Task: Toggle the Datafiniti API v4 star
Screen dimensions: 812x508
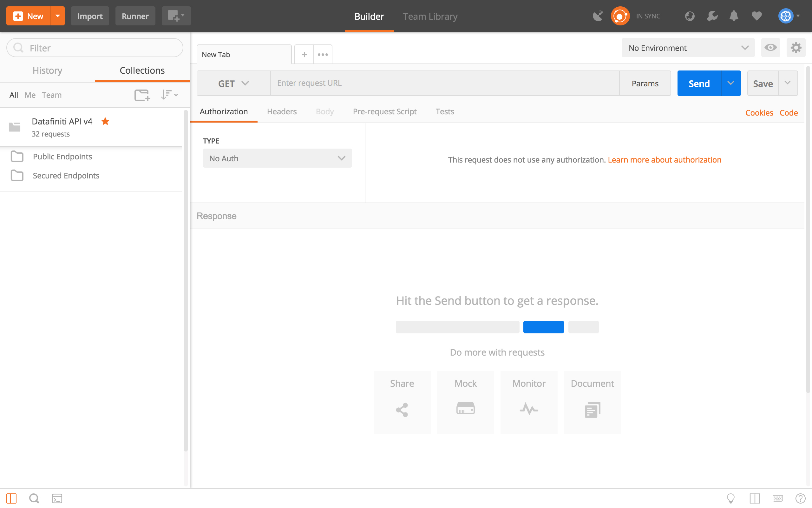Action: pyautogui.click(x=105, y=121)
